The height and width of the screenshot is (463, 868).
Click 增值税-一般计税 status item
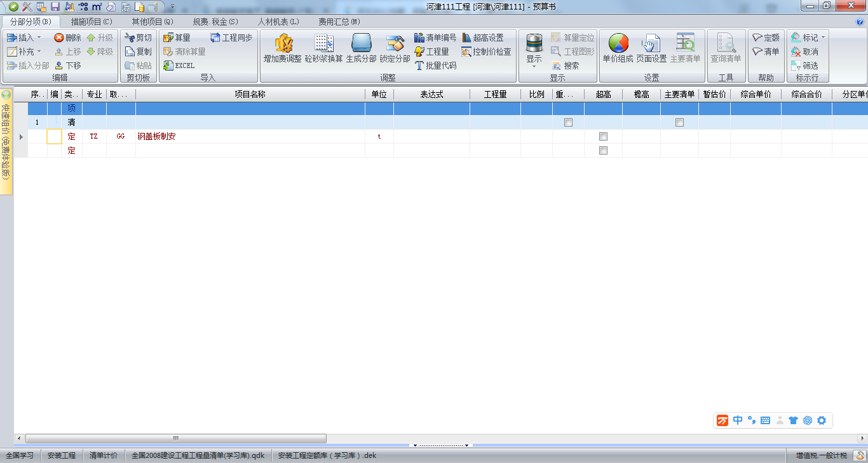822,455
